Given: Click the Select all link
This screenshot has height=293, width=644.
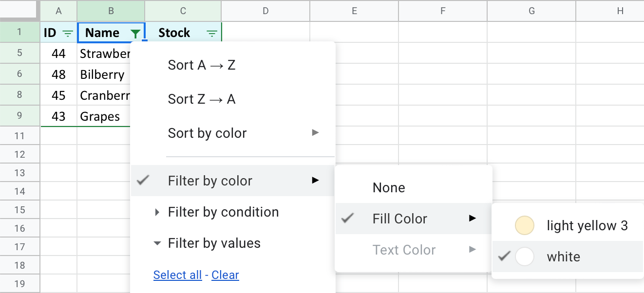Looking at the screenshot, I should point(177,275).
